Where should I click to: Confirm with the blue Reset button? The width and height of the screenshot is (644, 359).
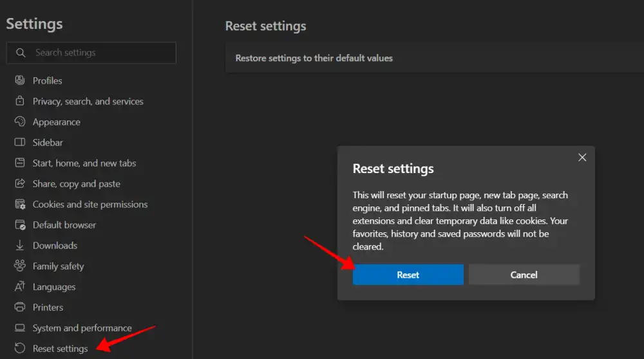[408, 275]
